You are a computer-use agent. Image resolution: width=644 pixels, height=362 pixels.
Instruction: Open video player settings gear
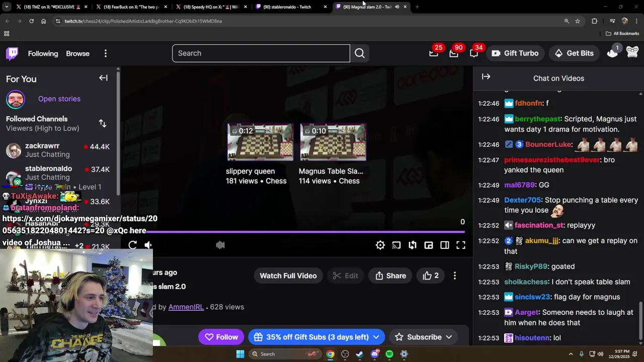380,245
